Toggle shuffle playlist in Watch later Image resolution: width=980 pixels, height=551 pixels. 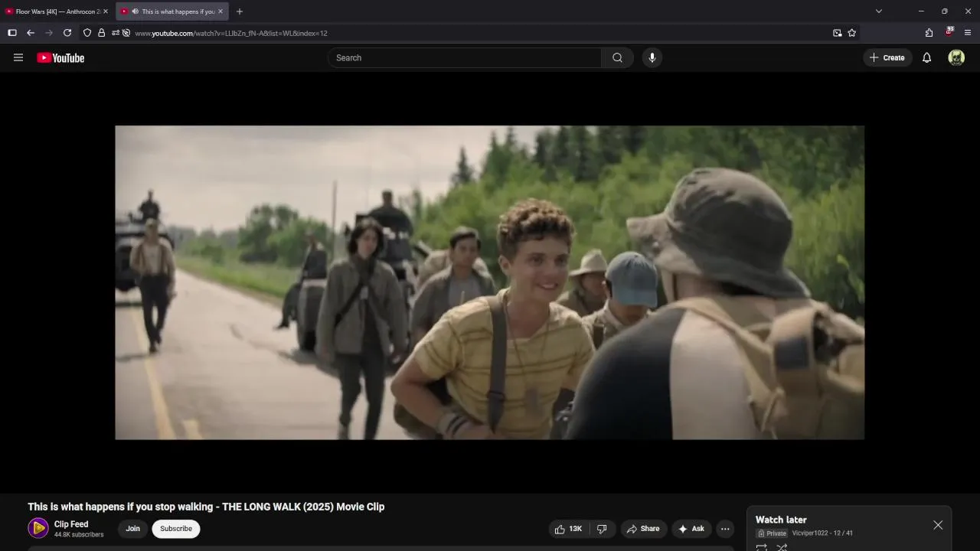(782, 547)
